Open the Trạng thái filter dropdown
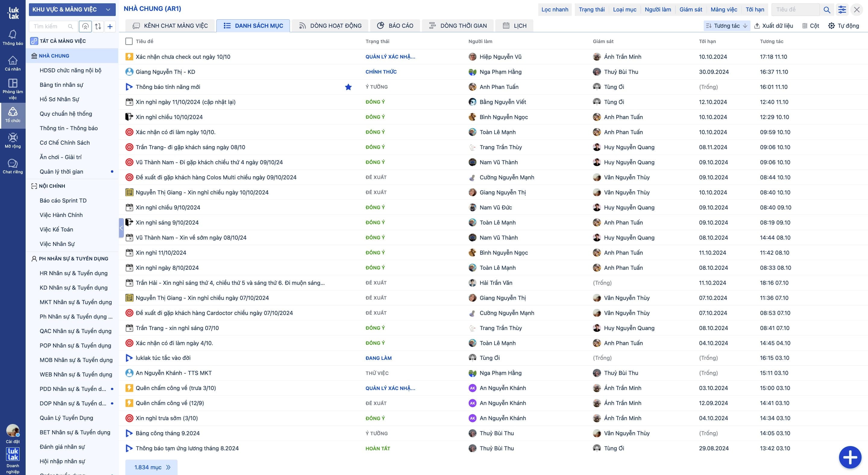Screen dimensions: 868x475 point(591,9)
